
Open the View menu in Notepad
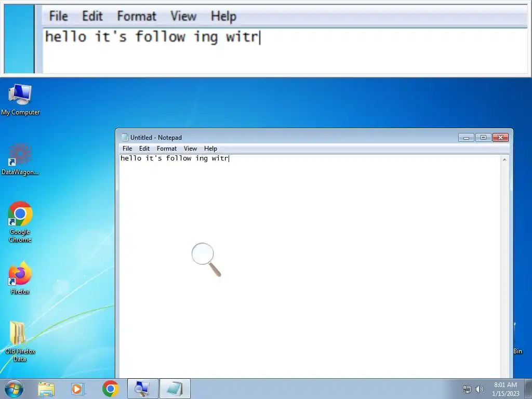[x=190, y=149]
